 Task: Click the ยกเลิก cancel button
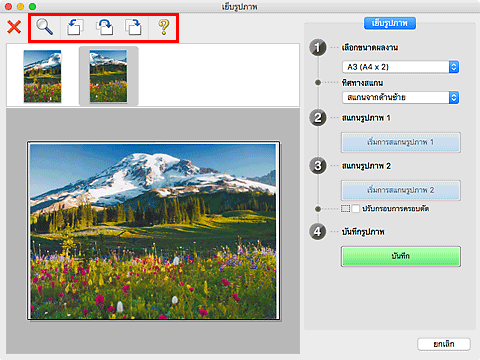[x=444, y=344]
